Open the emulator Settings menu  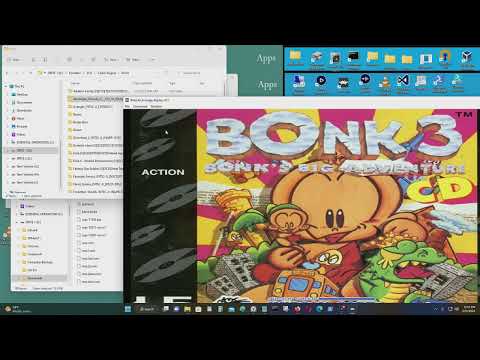click(156, 106)
